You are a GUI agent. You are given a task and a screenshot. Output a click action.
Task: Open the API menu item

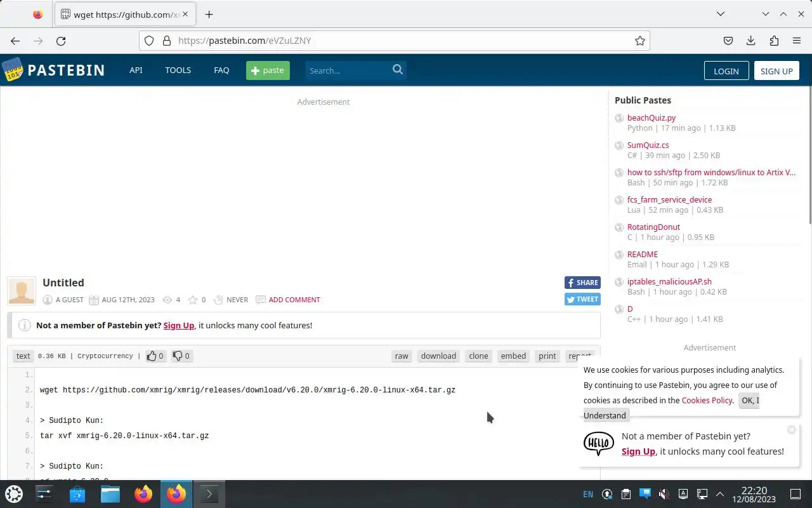(x=136, y=70)
